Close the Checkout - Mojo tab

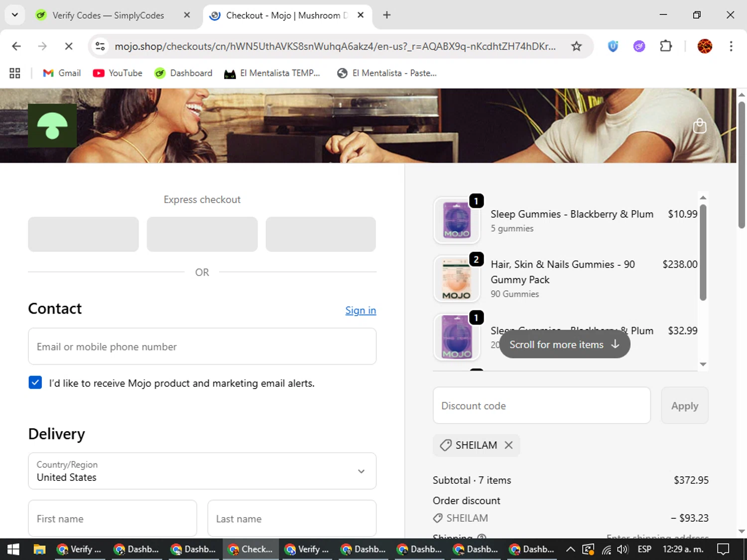point(361,15)
